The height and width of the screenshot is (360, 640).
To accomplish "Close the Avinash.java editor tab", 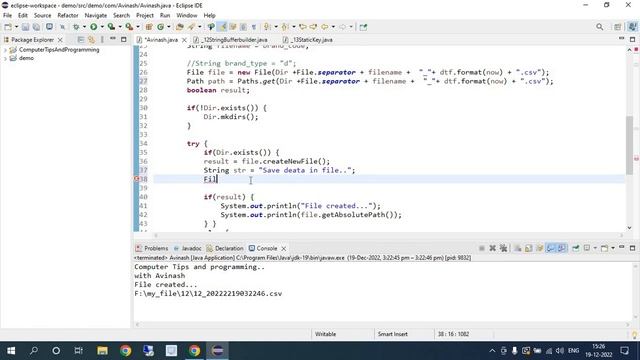I will [184, 40].
